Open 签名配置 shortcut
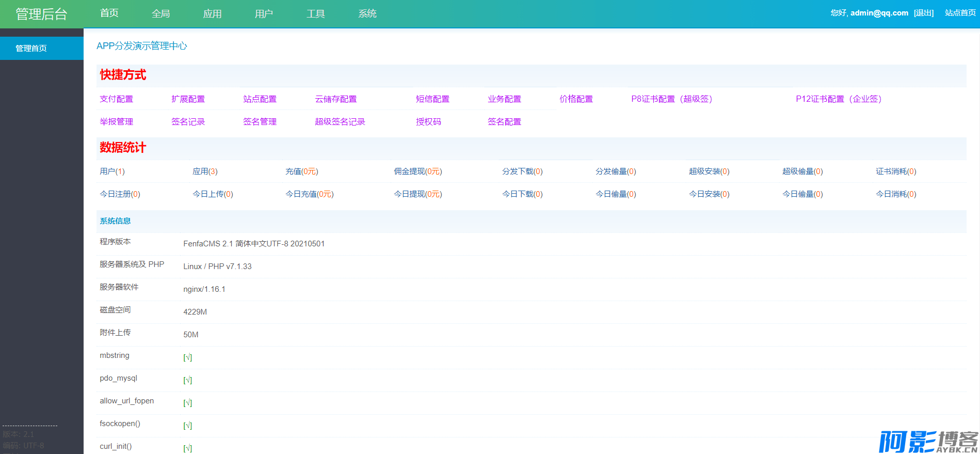Screen dimensions: 980x454 (x=505, y=121)
